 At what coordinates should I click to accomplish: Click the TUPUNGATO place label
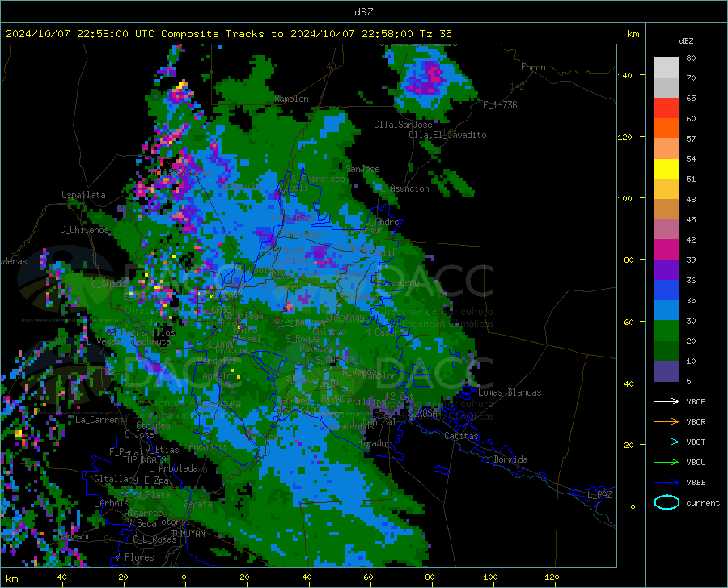pos(145,460)
